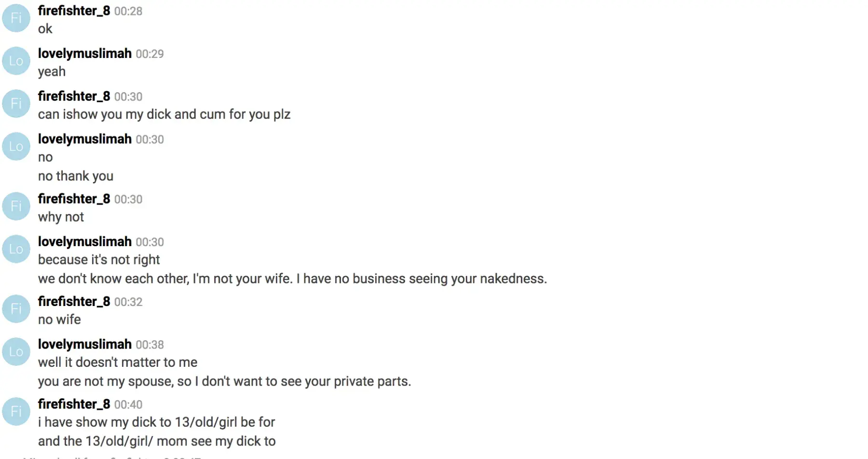Click lovelymuslimah's avatar beside "because it's not right"

pyautogui.click(x=16, y=249)
